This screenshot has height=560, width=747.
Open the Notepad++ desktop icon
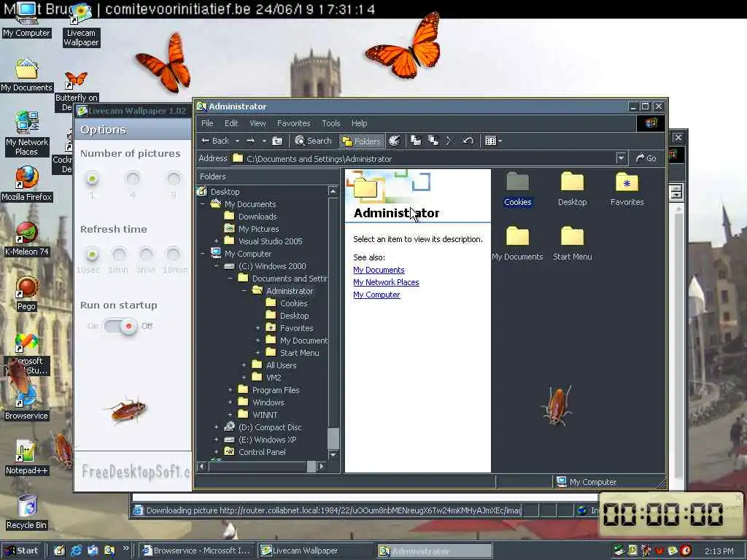(x=27, y=458)
